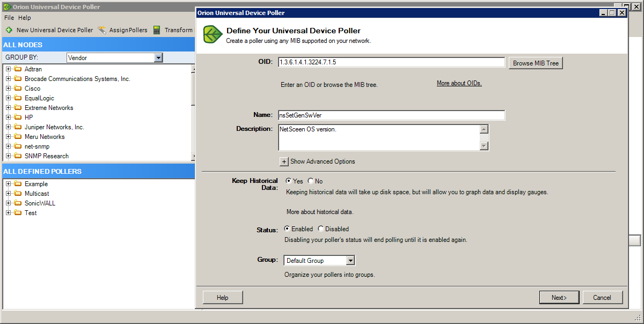Screen dimensions: 644x324
Task: Open the Help menu
Action: 25,18
